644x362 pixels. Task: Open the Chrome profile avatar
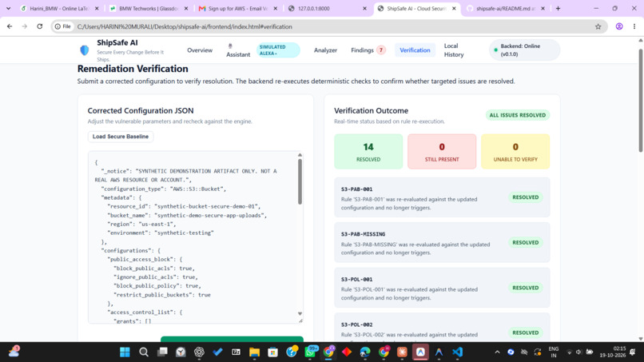coord(619,26)
